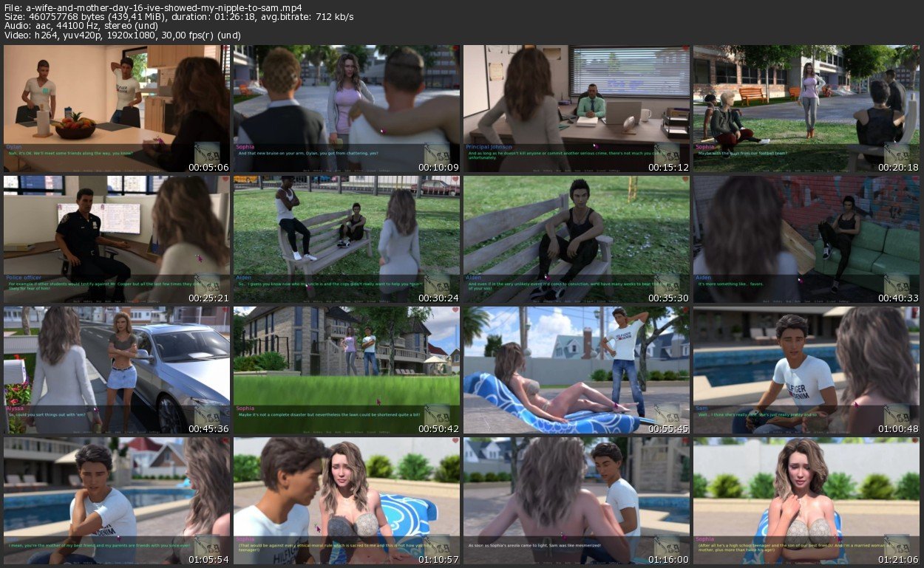Open the lawn and house frame at 00:50:42
This screenshot has height=568, width=924.
tap(347, 370)
